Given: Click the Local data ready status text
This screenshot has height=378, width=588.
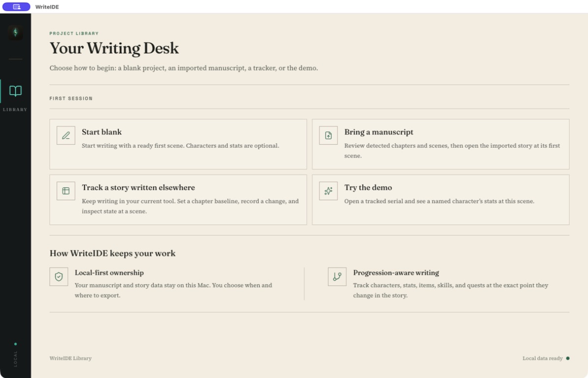Looking at the screenshot, I should point(543,358).
